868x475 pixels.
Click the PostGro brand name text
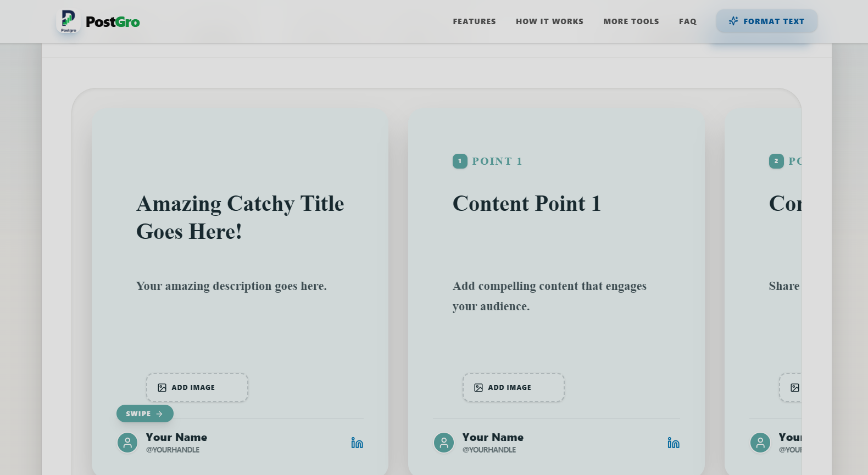[113, 22]
